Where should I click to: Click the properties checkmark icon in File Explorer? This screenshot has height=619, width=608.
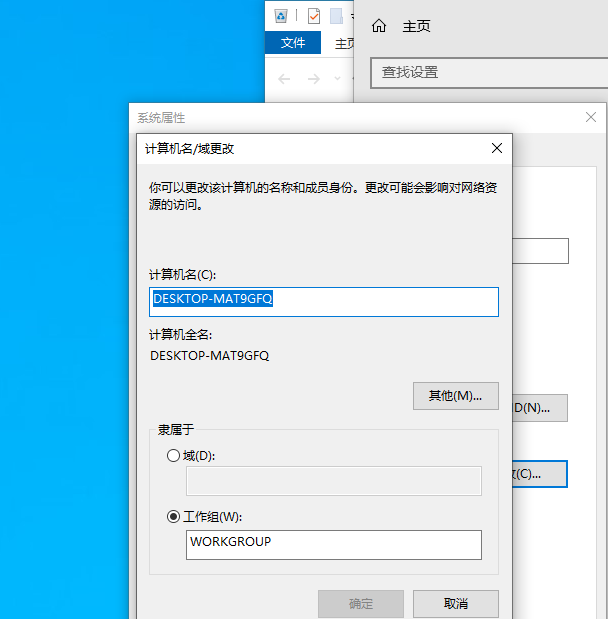(314, 16)
